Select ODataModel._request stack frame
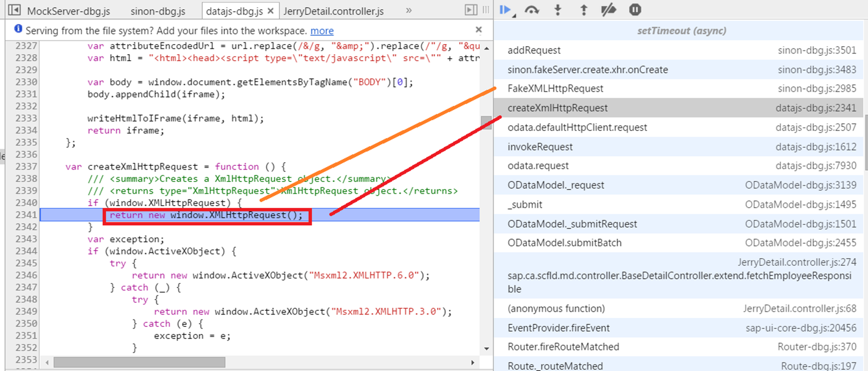This screenshot has width=868, height=371. tap(678, 185)
